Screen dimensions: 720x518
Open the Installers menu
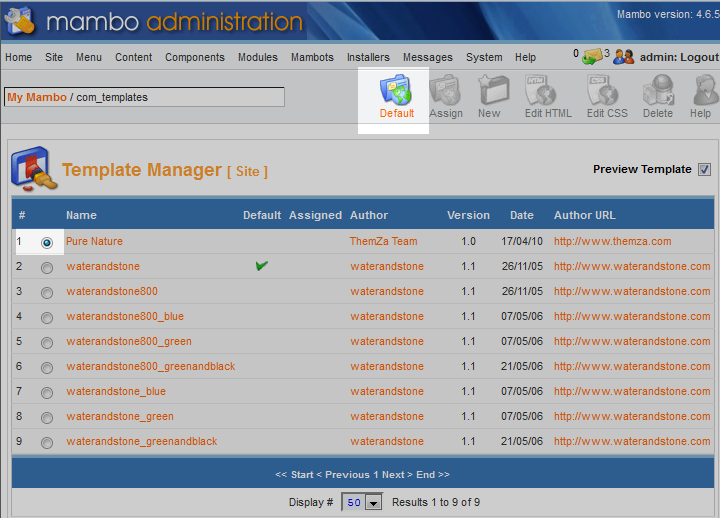[368, 57]
